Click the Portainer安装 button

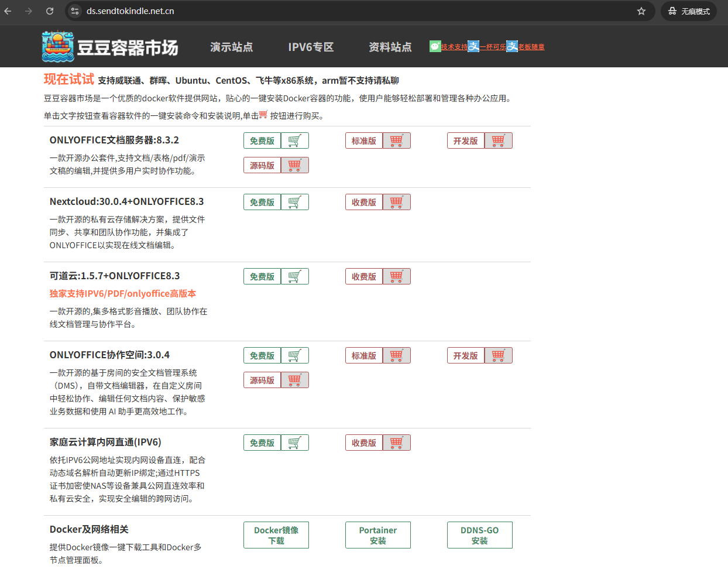(378, 535)
